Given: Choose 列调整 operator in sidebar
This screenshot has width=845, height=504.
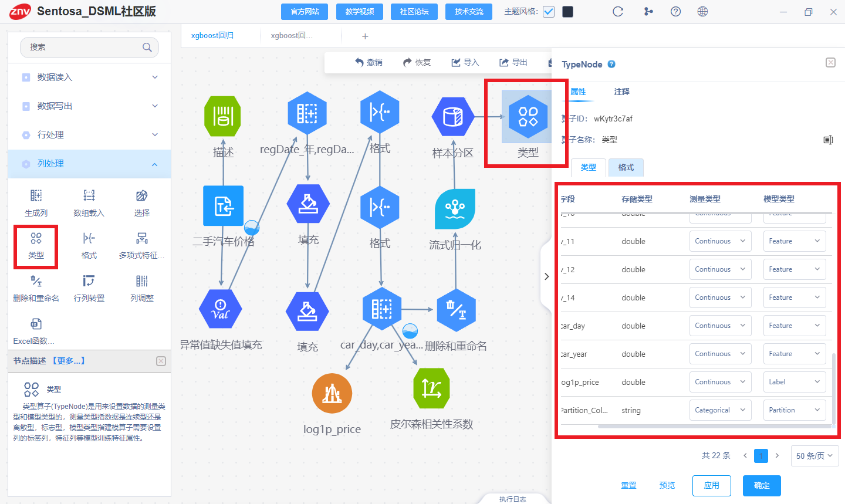Looking at the screenshot, I should tap(141, 289).
